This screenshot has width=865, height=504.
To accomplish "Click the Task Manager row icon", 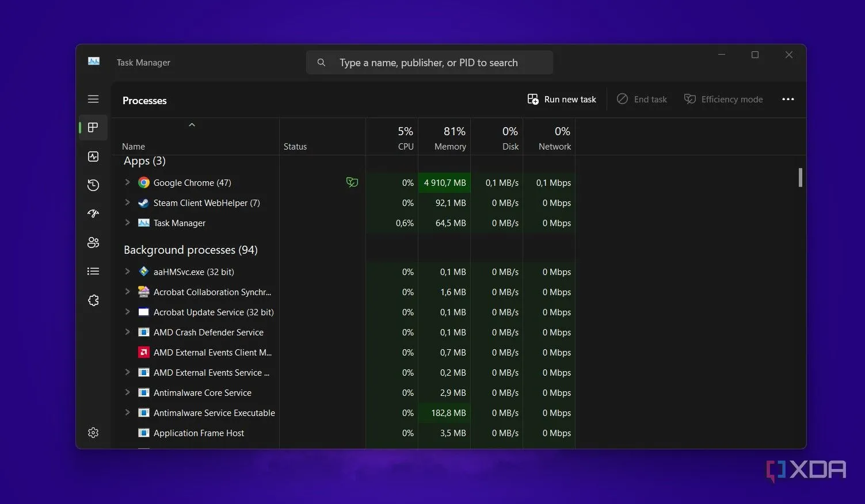I will [x=144, y=223].
